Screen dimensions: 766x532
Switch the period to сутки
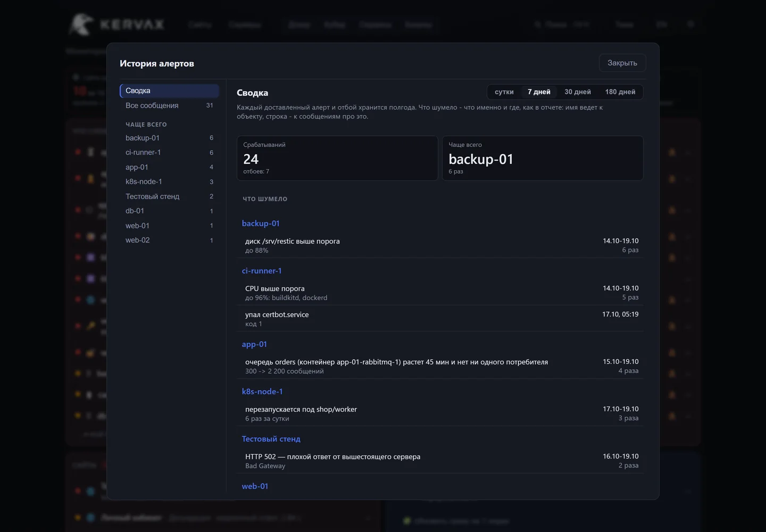(504, 92)
